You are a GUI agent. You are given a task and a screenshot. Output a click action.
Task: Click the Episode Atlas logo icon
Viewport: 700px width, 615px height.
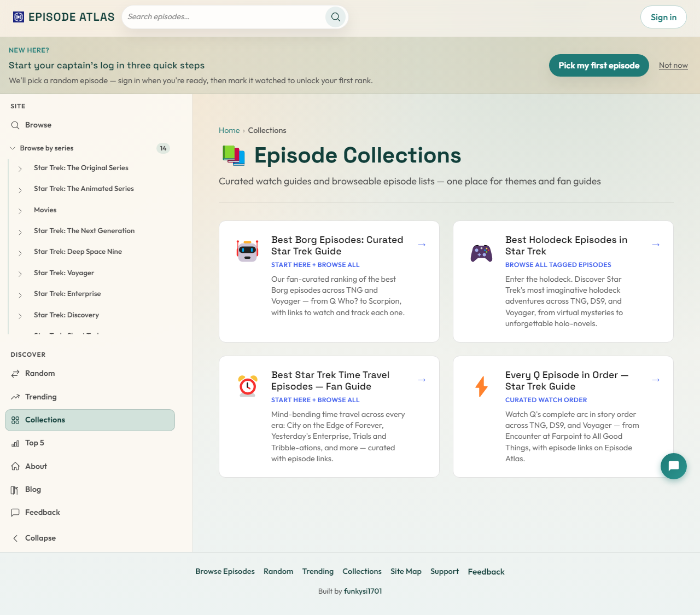(x=19, y=17)
